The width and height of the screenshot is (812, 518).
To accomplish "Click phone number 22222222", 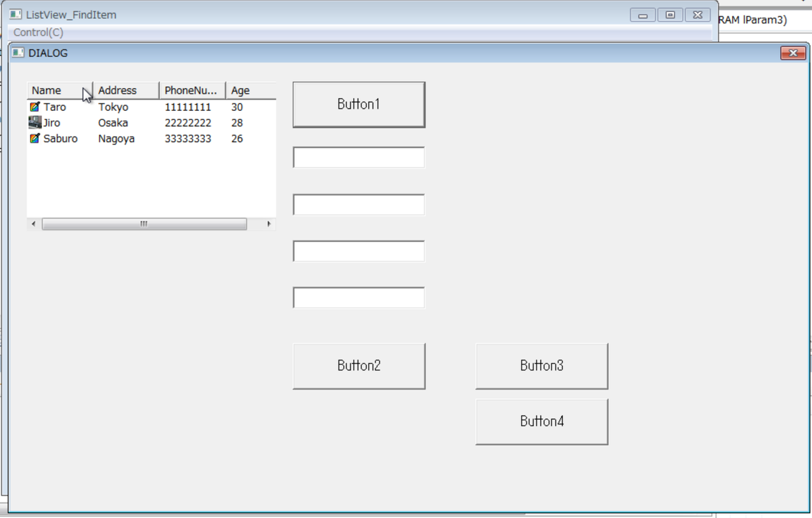I will tap(188, 123).
